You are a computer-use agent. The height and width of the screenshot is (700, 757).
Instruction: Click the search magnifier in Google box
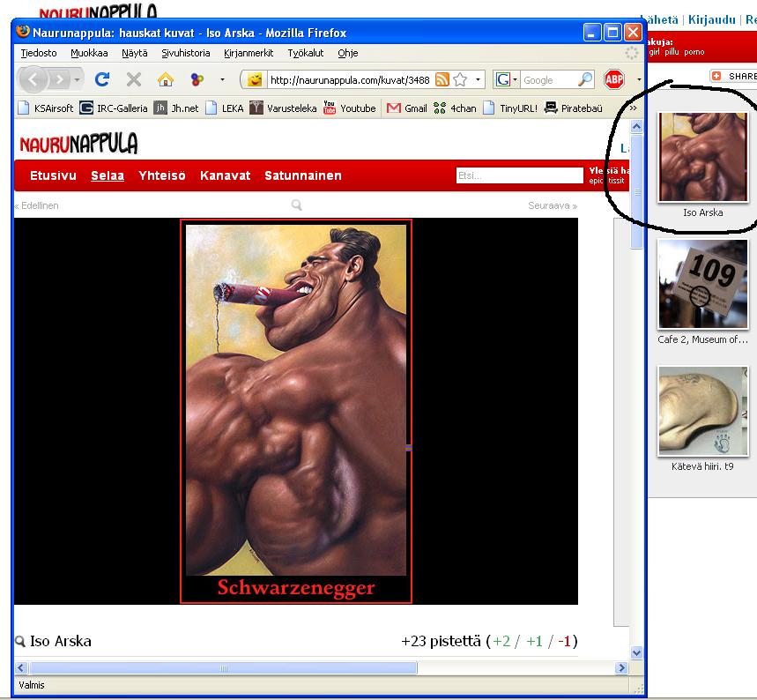[x=585, y=80]
